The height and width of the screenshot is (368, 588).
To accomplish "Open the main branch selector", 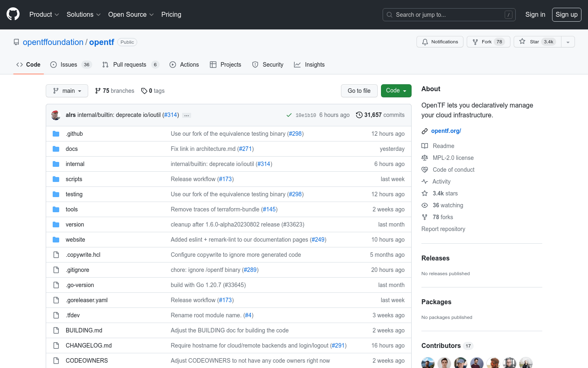I will [67, 91].
